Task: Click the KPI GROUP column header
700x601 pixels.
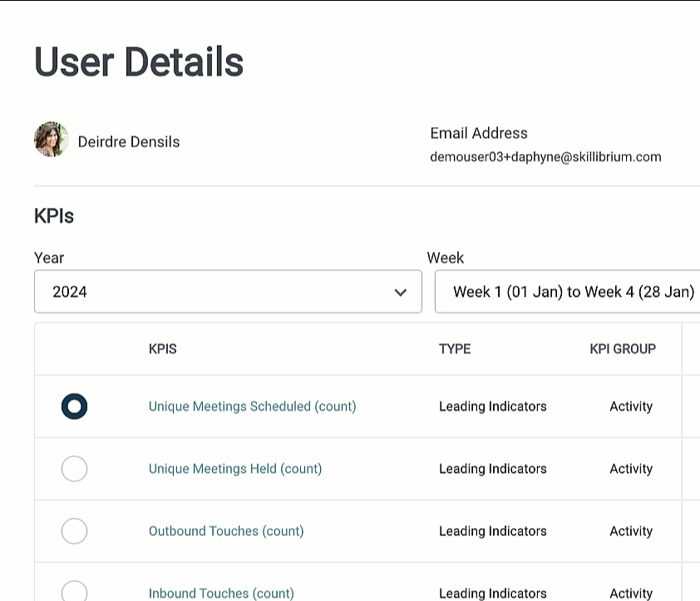Action: [x=623, y=349]
